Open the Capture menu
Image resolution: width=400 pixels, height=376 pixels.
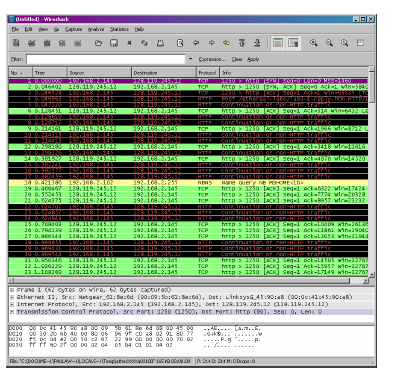(x=74, y=29)
